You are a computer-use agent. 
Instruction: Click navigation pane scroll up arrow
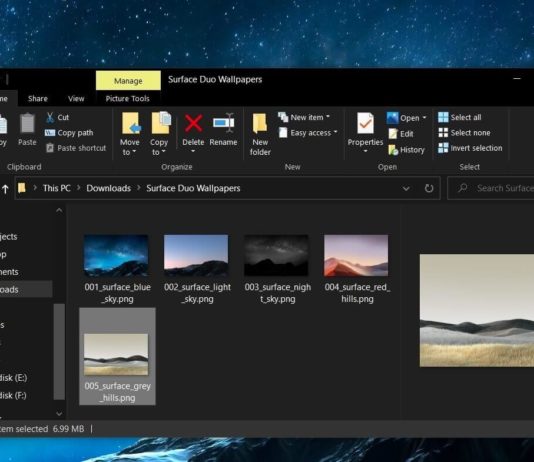(59, 210)
